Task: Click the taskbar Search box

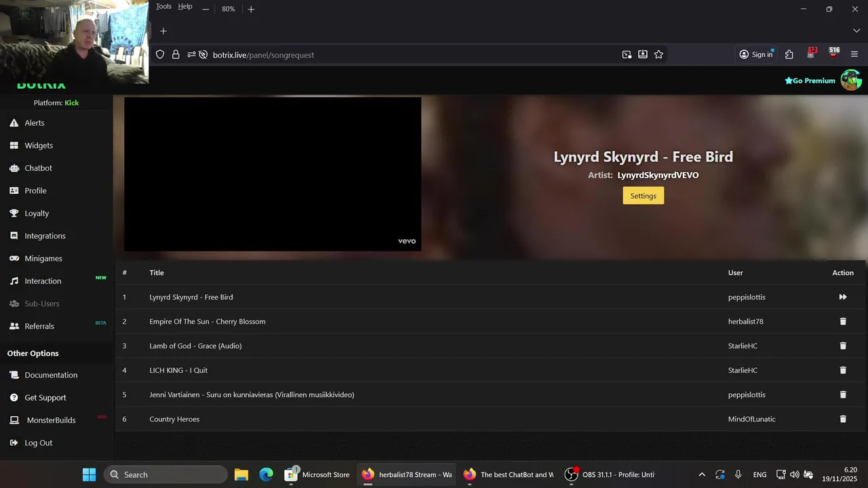Action: tap(165, 474)
